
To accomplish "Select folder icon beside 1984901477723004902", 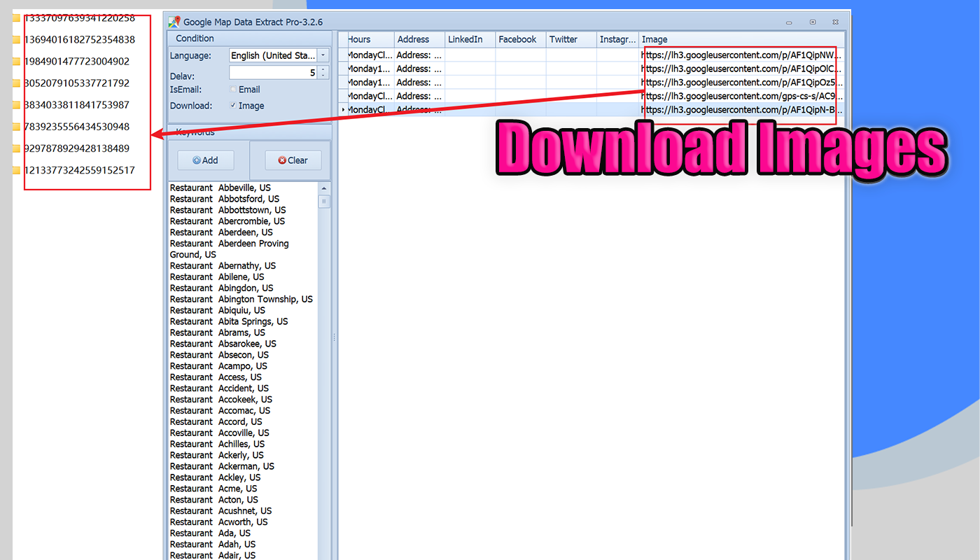I will tap(17, 62).
